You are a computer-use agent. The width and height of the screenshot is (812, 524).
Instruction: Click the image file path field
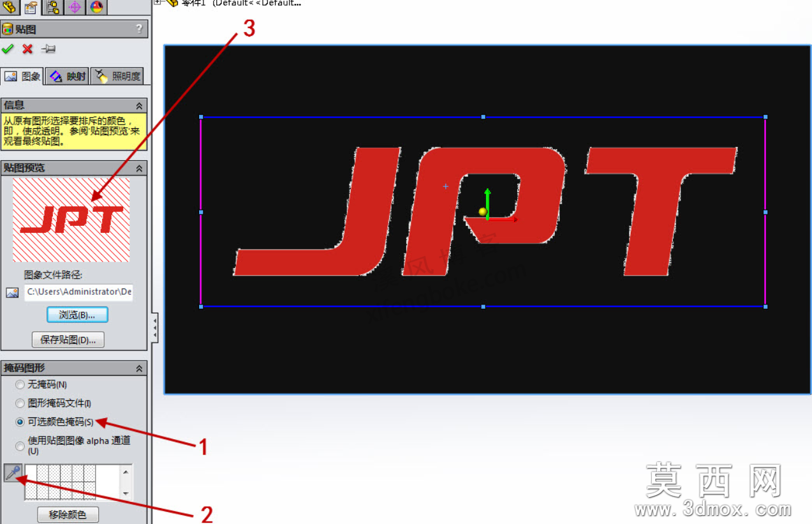pos(78,292)
